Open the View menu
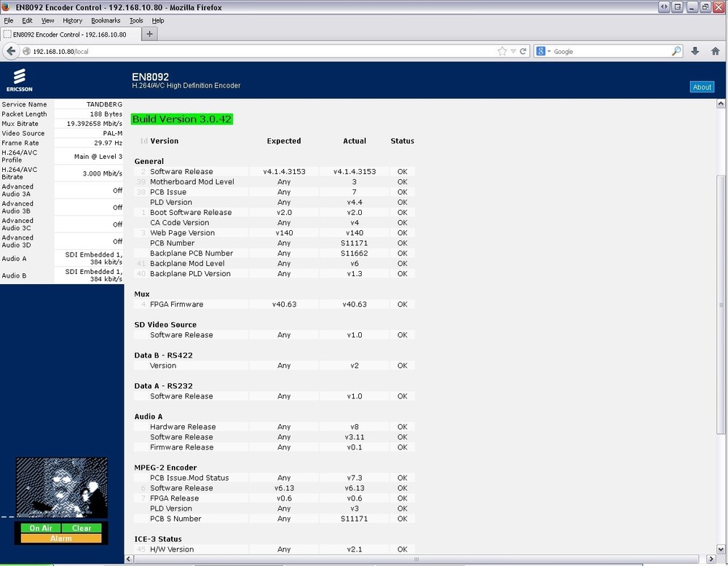 click(x=47, y=20)
